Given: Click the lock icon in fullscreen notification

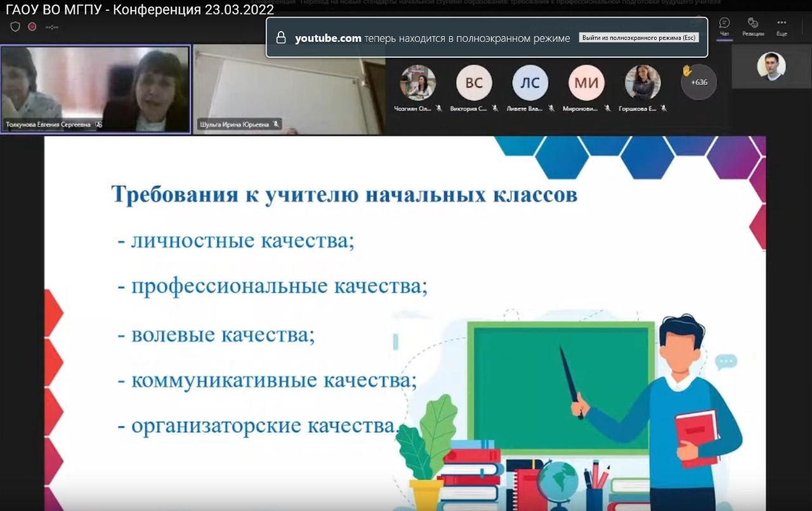Looking at the screenshot, I should point(281,38).
